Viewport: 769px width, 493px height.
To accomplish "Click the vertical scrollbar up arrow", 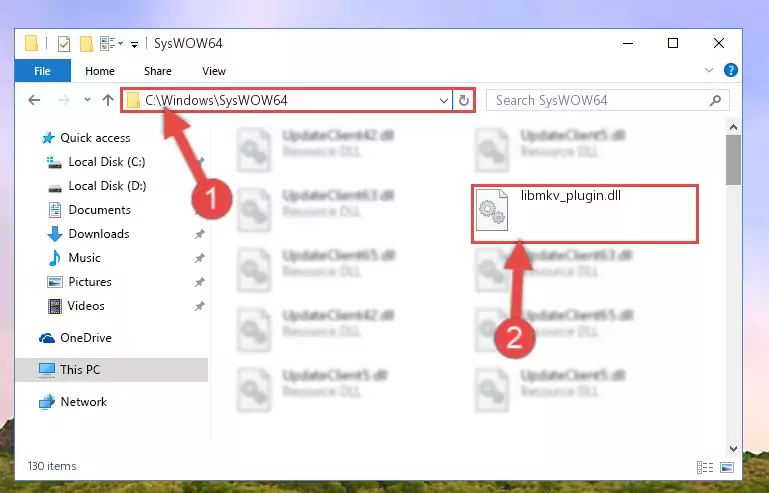I will pyautogui.click(x=733, y=128).
